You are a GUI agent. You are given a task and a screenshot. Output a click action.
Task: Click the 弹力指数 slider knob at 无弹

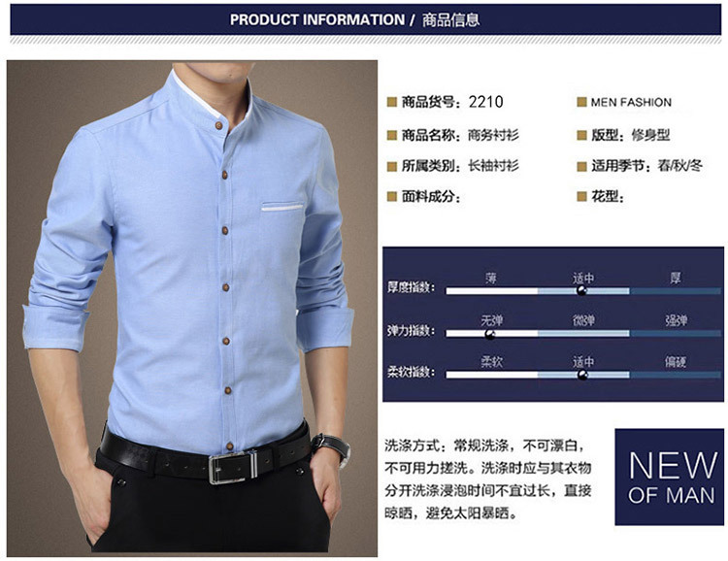[490, 334]
